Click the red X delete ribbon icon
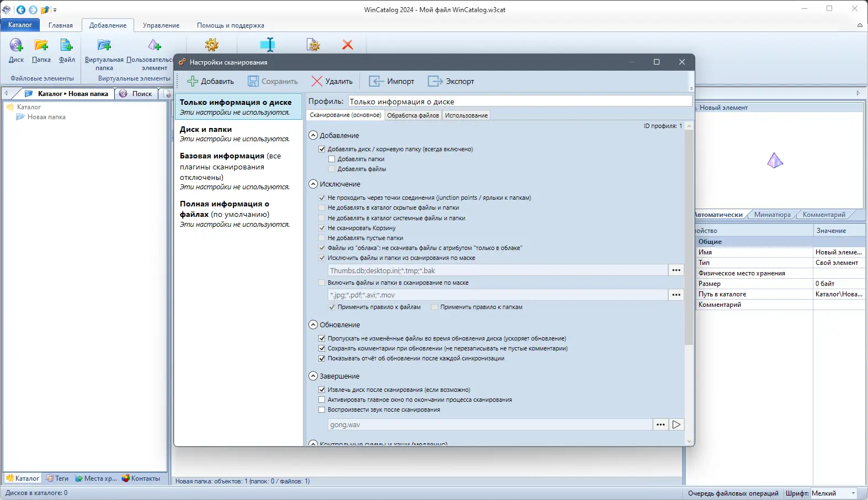This screenshot has width=868, height=500. [348, 45]
